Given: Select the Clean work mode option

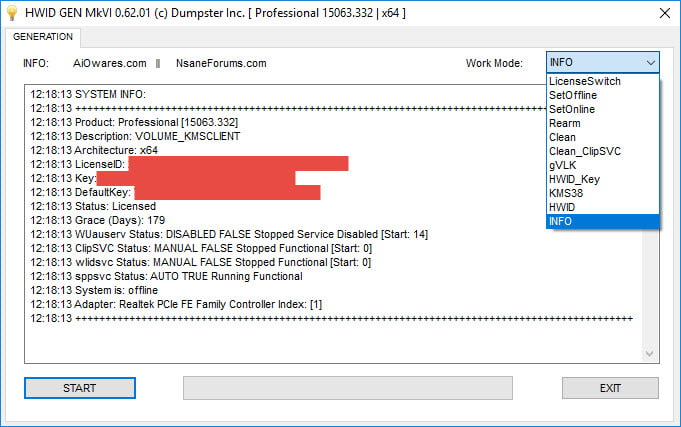Looking at the screenshot, I should click(x=602, y=137).
